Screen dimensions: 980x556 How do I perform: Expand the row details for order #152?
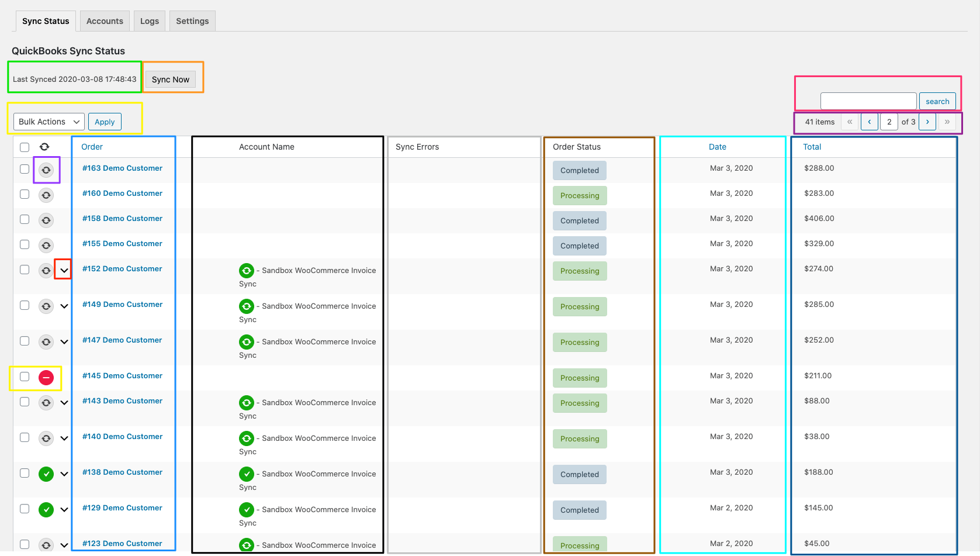(x=64, y=269)
